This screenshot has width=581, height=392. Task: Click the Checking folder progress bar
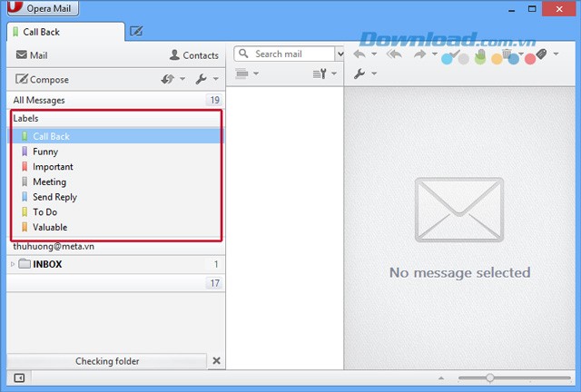point(107,361)
